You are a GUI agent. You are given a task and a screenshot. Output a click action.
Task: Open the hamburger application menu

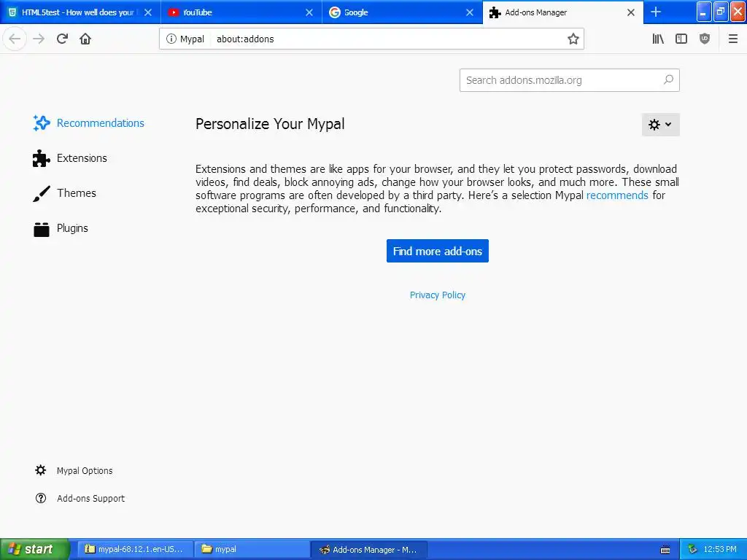click(732, 39)
